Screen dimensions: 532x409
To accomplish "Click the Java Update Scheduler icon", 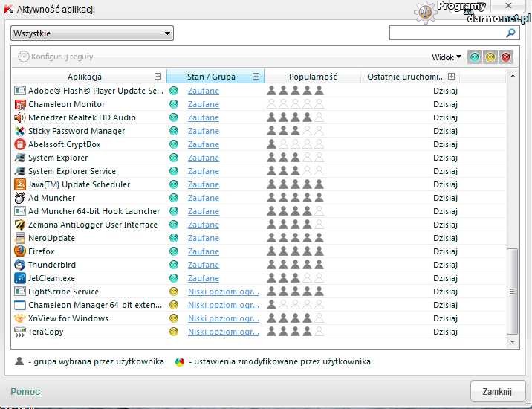I will point(20,184).
